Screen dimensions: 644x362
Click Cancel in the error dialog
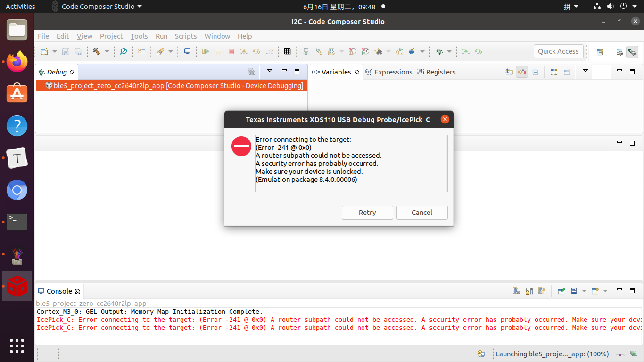coord(422,213)
